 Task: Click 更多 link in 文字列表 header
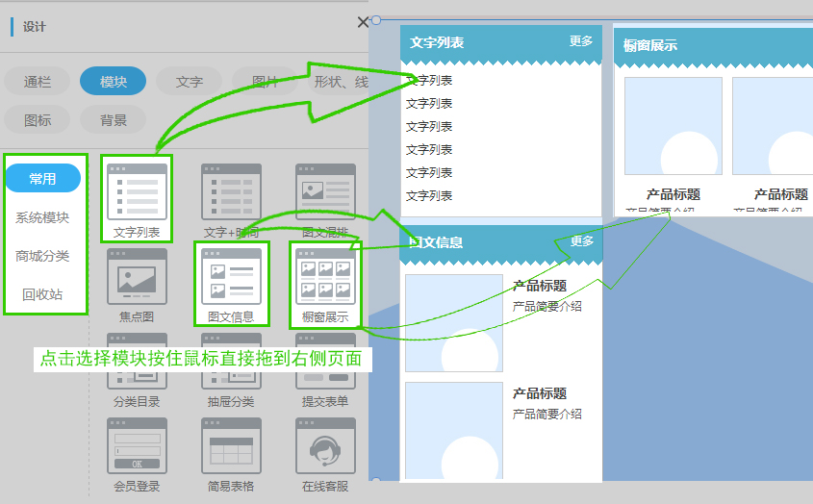coord(581,41)
